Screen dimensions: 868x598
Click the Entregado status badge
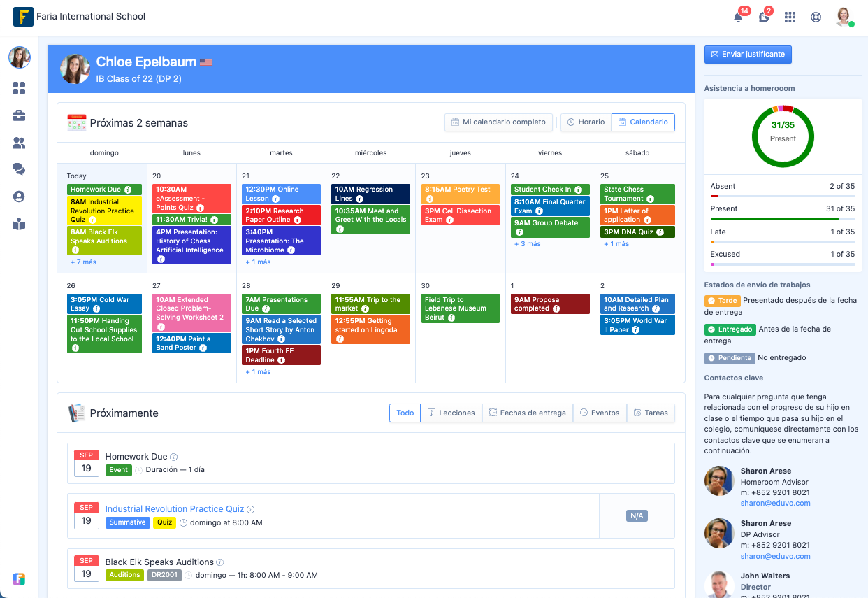pyautogui.click(x=730, y=329)
